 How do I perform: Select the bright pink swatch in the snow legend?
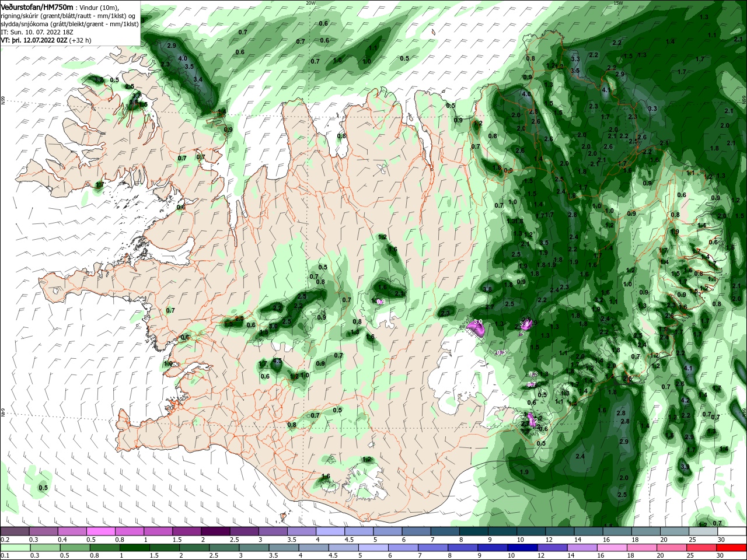point(100,531)
